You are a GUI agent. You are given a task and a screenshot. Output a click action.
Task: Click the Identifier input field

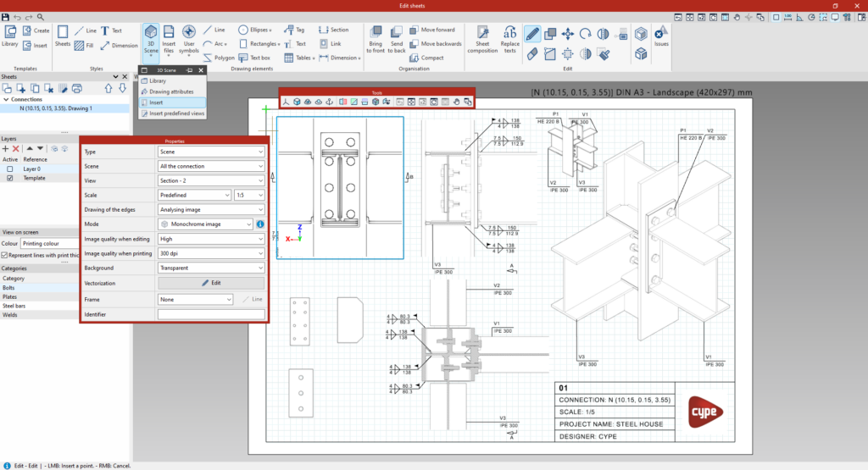pyautogui.click(x=211, y=314)
